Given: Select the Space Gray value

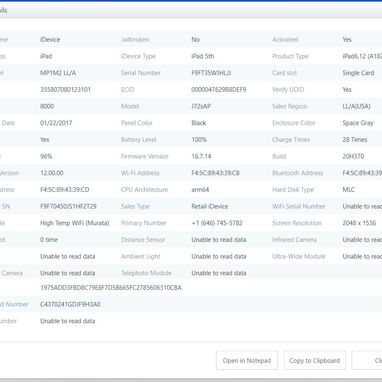Looking at the screenshot, I should pyautogui.click(x=358, y=123).
